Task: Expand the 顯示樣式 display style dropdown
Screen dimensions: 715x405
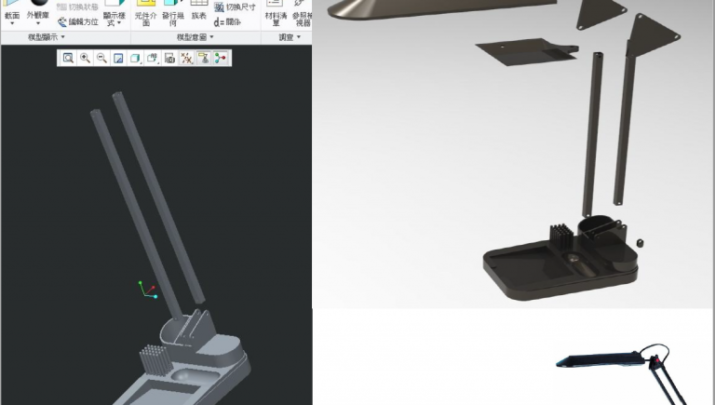Action: (114, 19)
